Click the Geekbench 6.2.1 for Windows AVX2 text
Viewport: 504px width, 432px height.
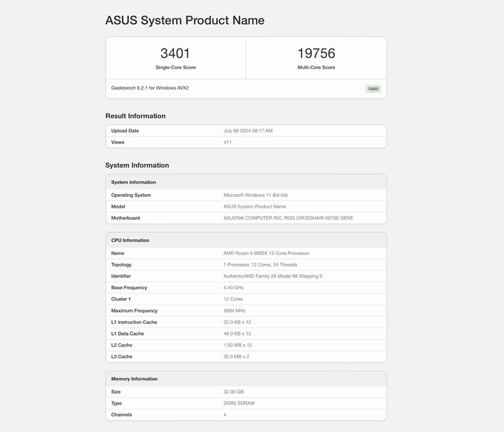click(150, 88)
